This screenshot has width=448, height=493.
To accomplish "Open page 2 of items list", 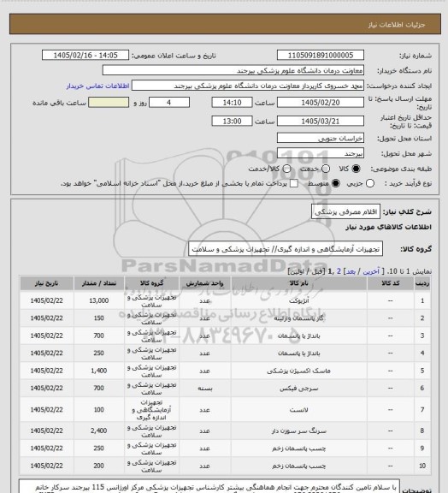I will click(x=339, y=271).
